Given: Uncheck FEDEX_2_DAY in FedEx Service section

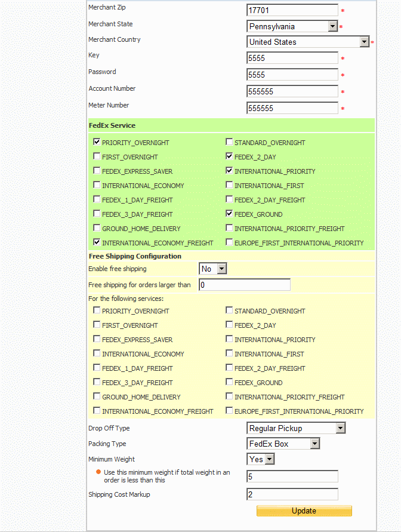Looking at the screenshot, I should 229,156.
